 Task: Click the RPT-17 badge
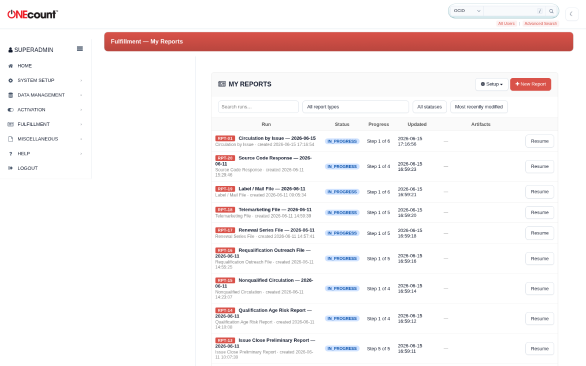click(225, 230)
